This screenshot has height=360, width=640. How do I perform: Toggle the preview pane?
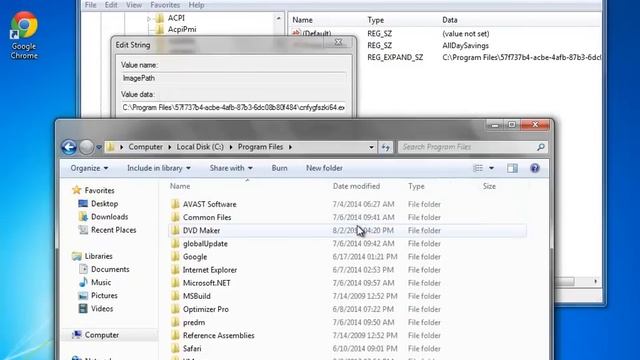pyautogui.click(x=512, y=168)
